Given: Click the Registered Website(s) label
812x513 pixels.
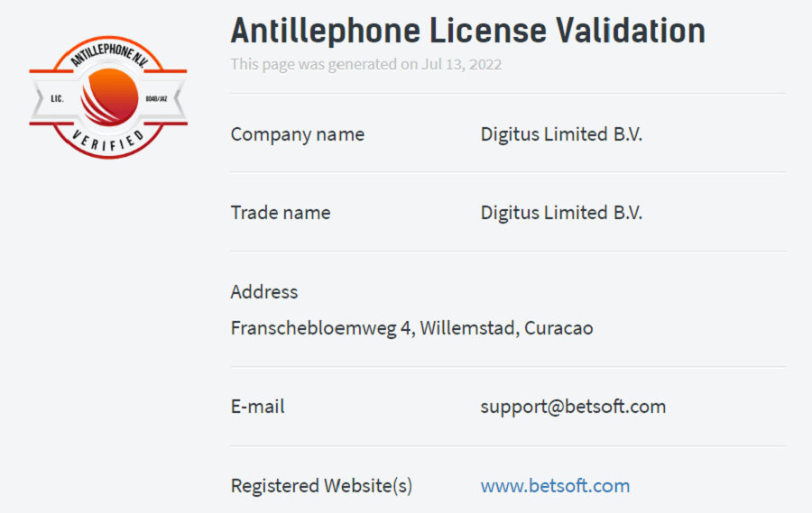Looking at the screenshot, I should (x=321, y=486).
